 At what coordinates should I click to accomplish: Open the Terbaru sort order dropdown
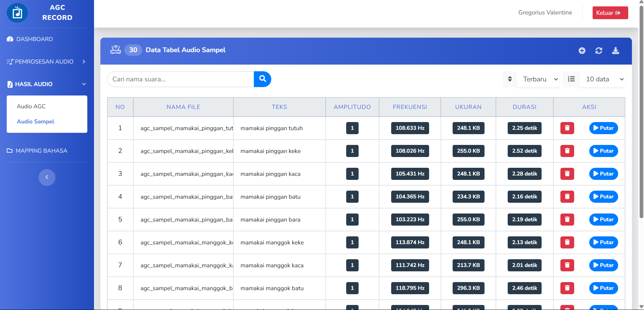point(538,79)
